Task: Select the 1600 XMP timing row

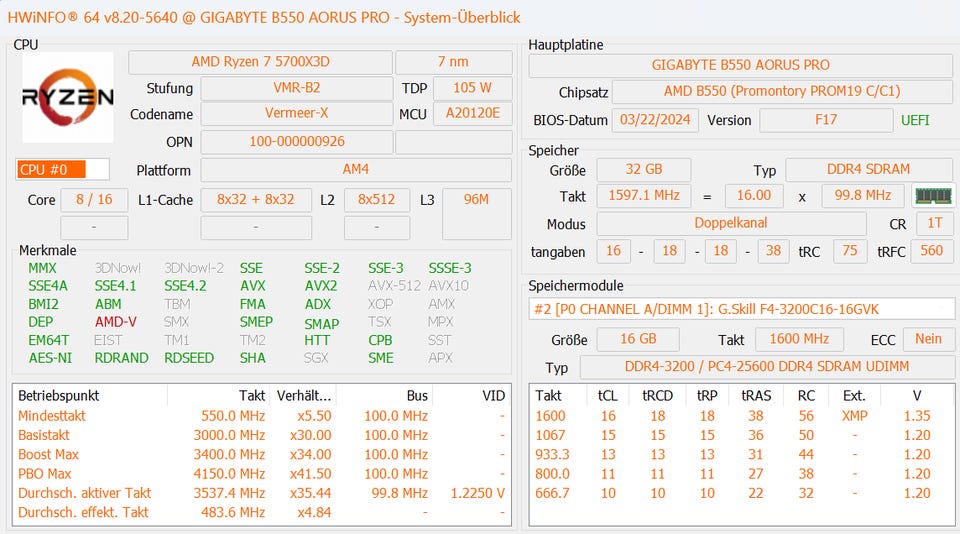Action: pos(741,416)
